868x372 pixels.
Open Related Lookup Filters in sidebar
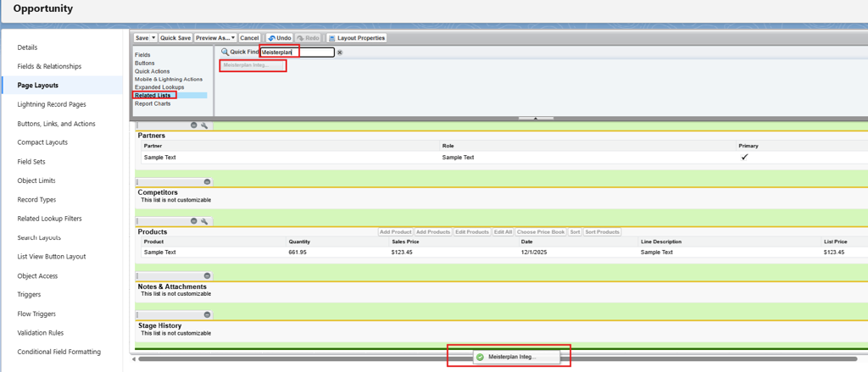[x=49, y=219]
